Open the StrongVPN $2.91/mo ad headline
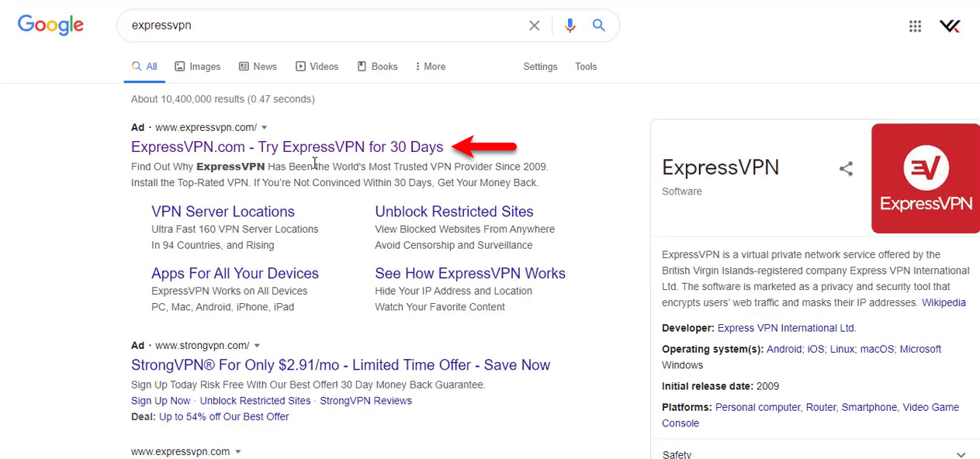980x459 pixels. tap(341, 365)
